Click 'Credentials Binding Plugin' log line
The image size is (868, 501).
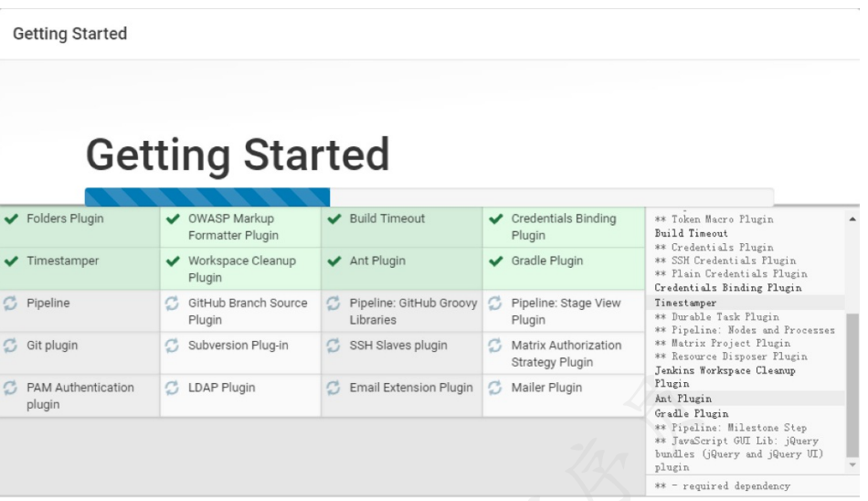coord(728,288)
